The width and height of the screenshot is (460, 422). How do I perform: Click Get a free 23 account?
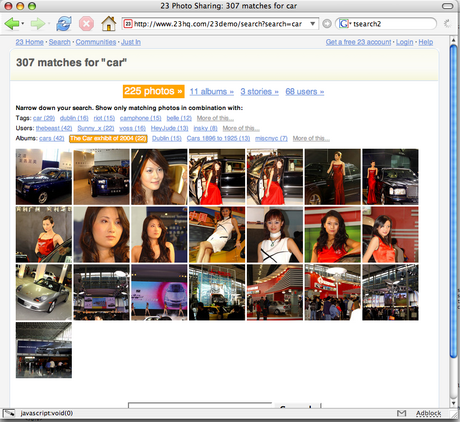358,42
